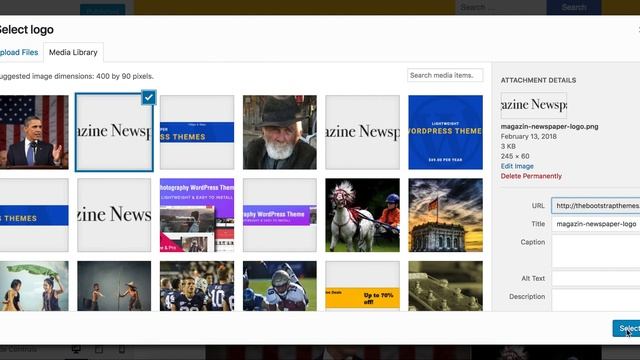Image resolution: width=640 pixels, height=360 pixels.
Task: Select the small purple Photography theme banner thumbnail
Action: click(280, 215)
